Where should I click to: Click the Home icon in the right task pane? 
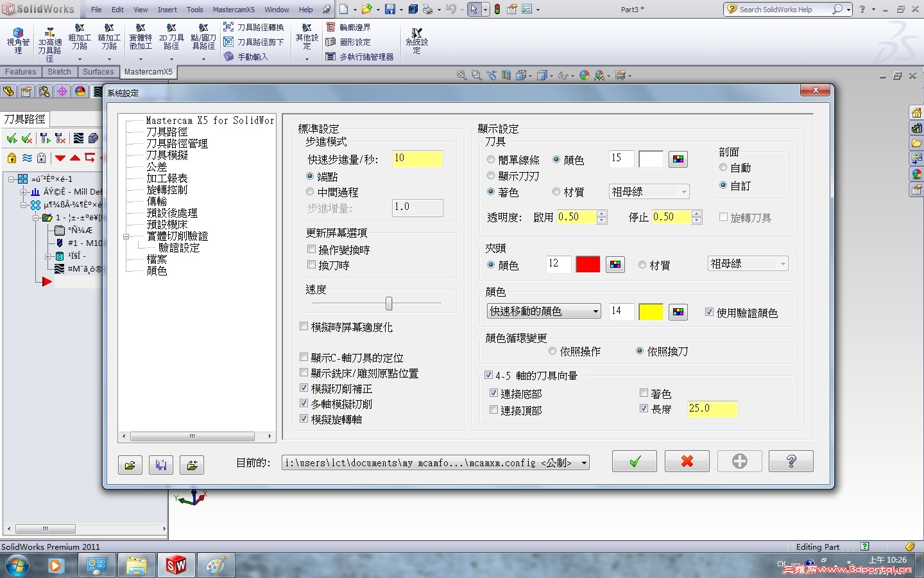tap(917, 112)
